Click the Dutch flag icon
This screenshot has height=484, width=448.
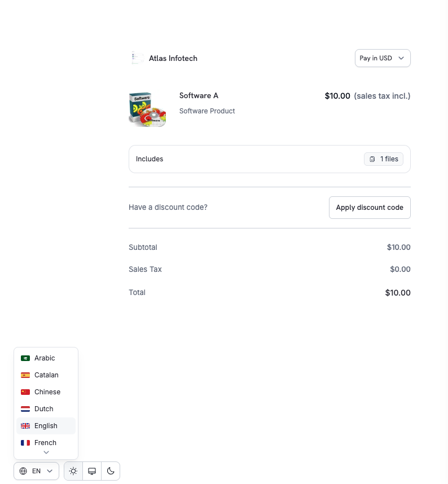point(25,408)
